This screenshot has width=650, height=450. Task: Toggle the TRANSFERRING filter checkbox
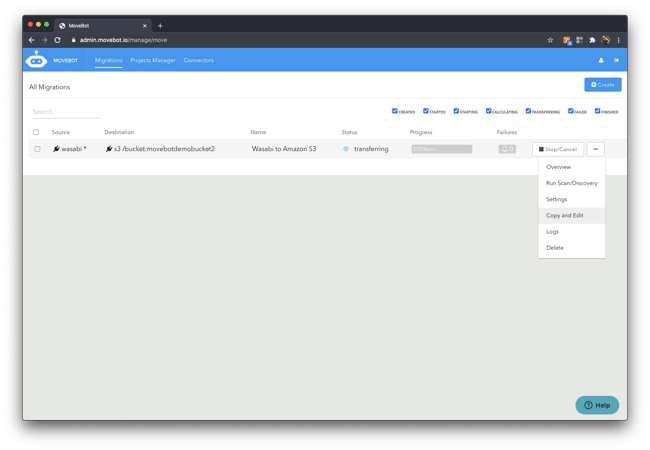(528, 111)
